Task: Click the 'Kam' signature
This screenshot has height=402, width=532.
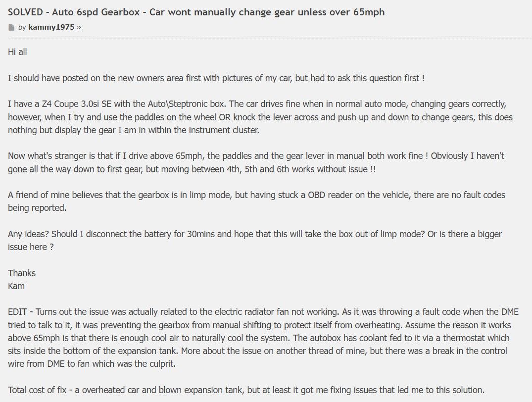Action: (16, 286)
